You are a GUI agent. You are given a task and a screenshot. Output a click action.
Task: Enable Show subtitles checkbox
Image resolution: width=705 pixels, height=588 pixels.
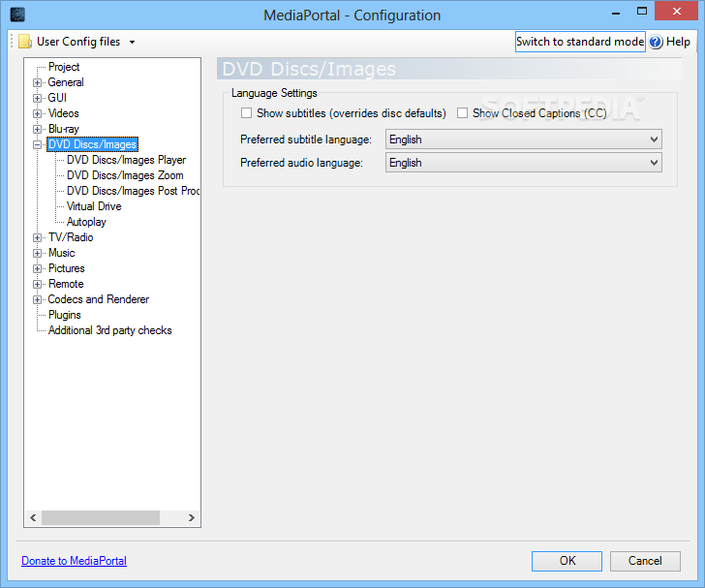pos(246,113)
